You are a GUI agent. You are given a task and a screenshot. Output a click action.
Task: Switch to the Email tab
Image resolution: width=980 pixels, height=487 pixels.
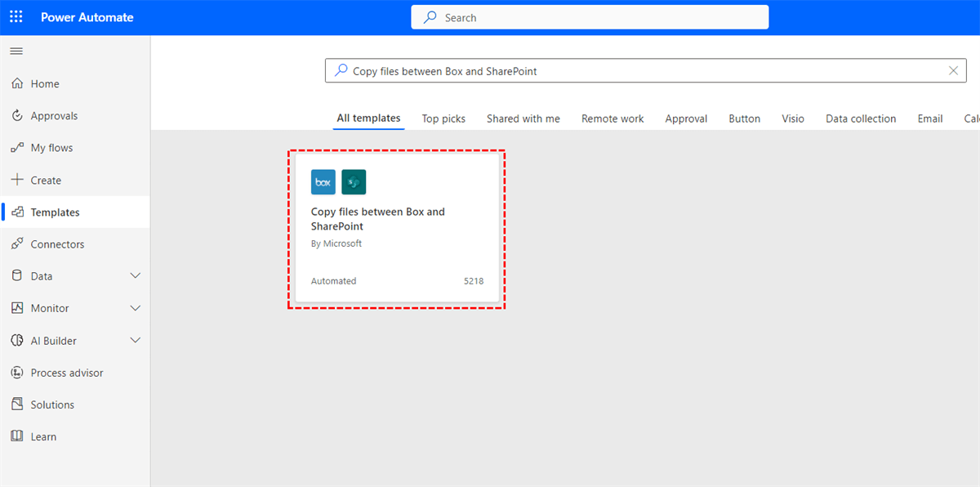(930, 118)
